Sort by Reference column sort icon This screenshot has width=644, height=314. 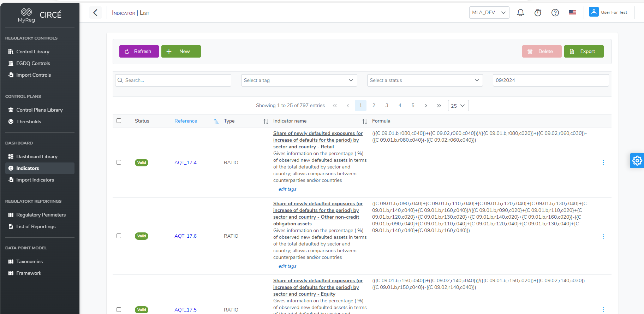click(216, 121)
